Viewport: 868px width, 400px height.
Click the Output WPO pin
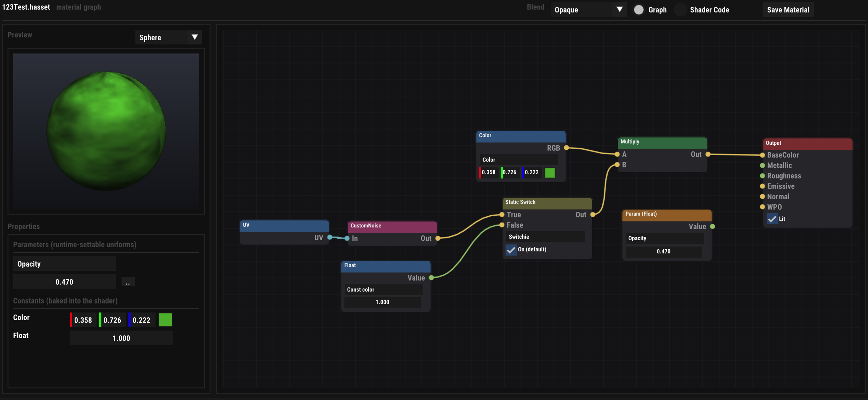762,207
